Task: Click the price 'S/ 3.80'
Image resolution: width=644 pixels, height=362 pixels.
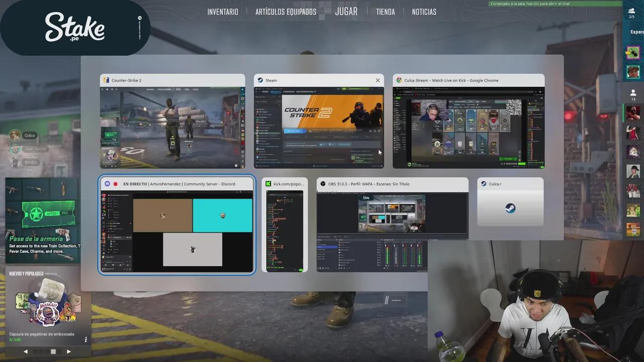Action: [x=15, y=340]
